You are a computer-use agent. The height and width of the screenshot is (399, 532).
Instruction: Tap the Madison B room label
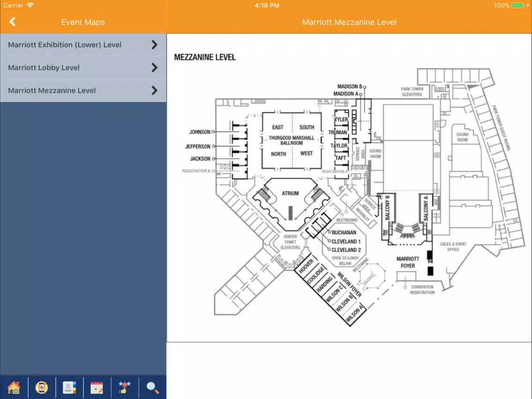click(349, 87)
